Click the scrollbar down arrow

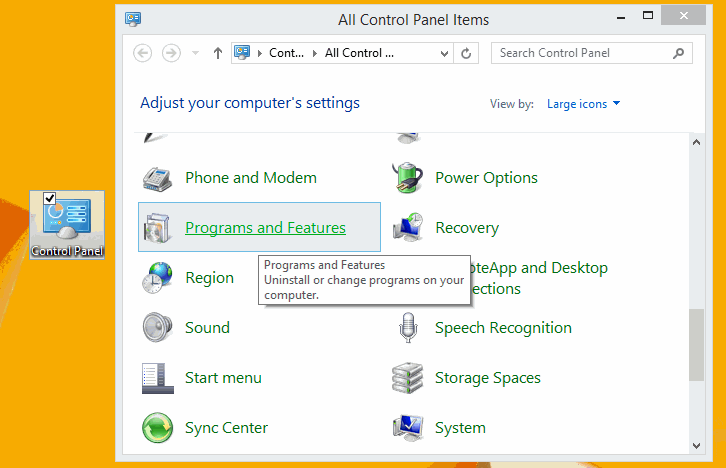pos(696,445)
